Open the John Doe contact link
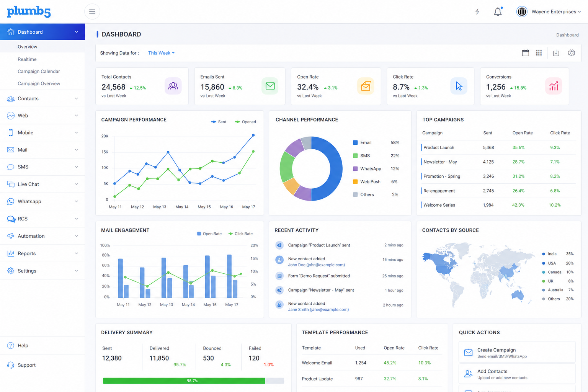The width and height of the screenshot is (588, 392). tap(316, 265)
